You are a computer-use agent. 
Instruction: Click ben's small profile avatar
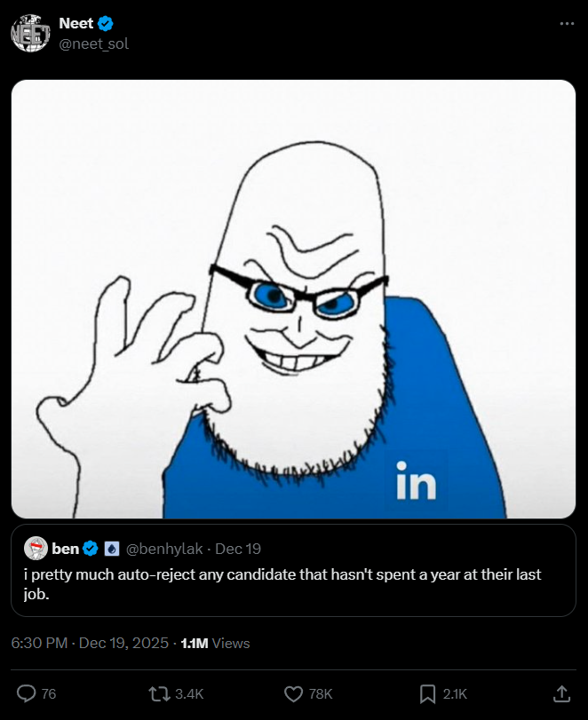click(36, 549)
